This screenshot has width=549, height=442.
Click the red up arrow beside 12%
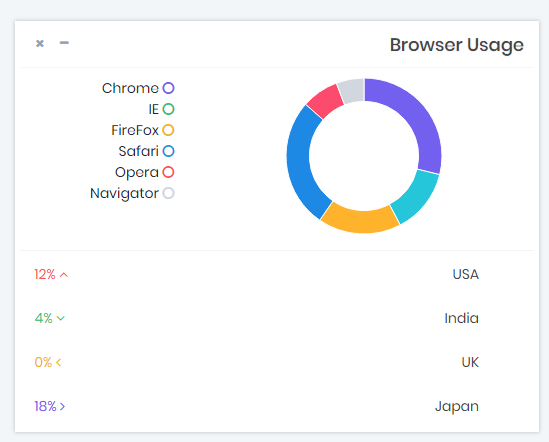[x=64, y=275]
